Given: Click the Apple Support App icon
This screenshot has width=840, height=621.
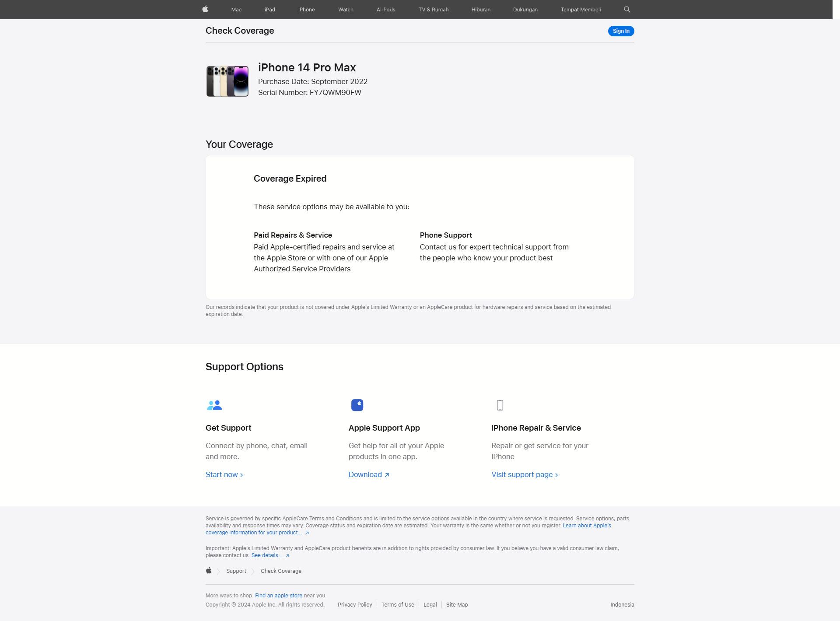Looking at the screenshot, I should click(357, 404).
